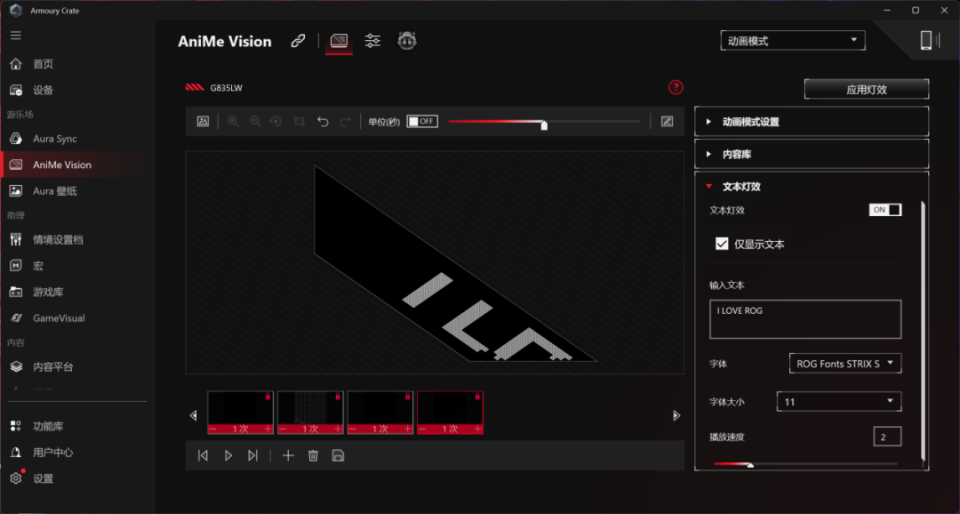Viewport: 960px width, 514px height.
Task: Open the 字体 ROG Fonts STRIX dropdown
Action: pos(845,363)
